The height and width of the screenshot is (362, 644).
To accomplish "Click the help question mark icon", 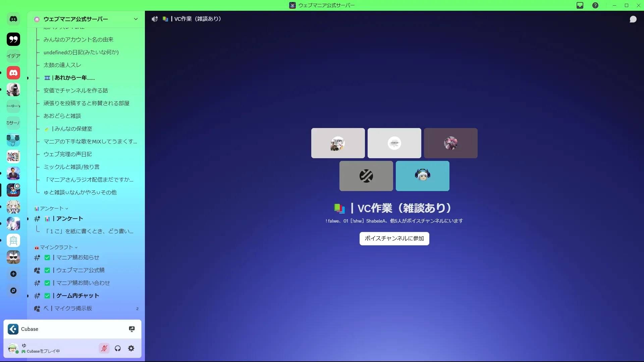I will point(595,5).
